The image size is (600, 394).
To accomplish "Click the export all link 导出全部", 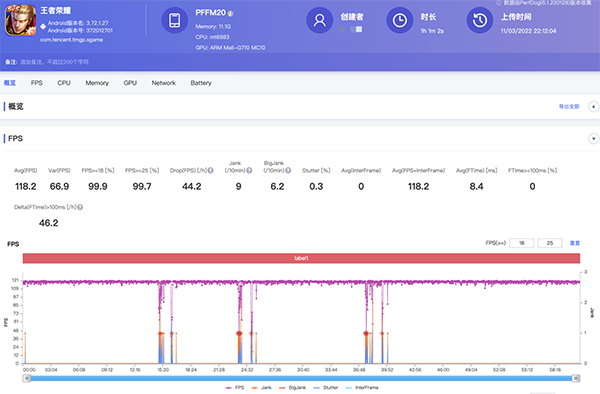I will tap(569, 106).
